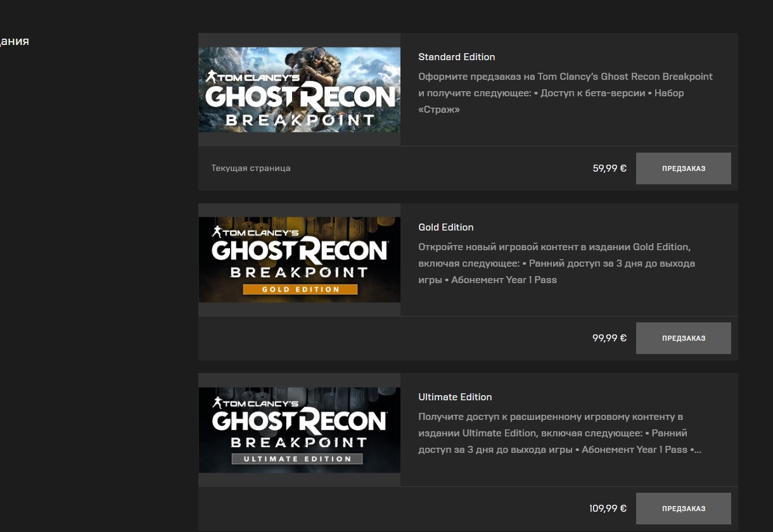Open the Ultimate Edition cover thumbnail
773x532 pixels.
[299, 430]
